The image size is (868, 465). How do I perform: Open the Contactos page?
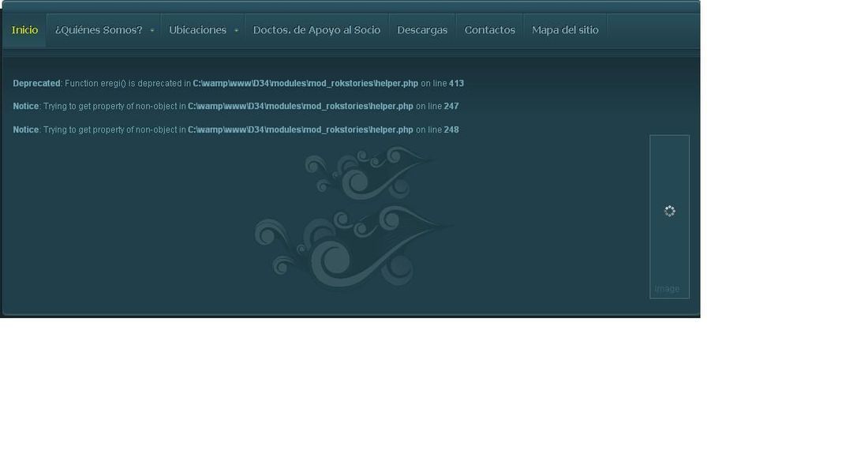point(490,30)
